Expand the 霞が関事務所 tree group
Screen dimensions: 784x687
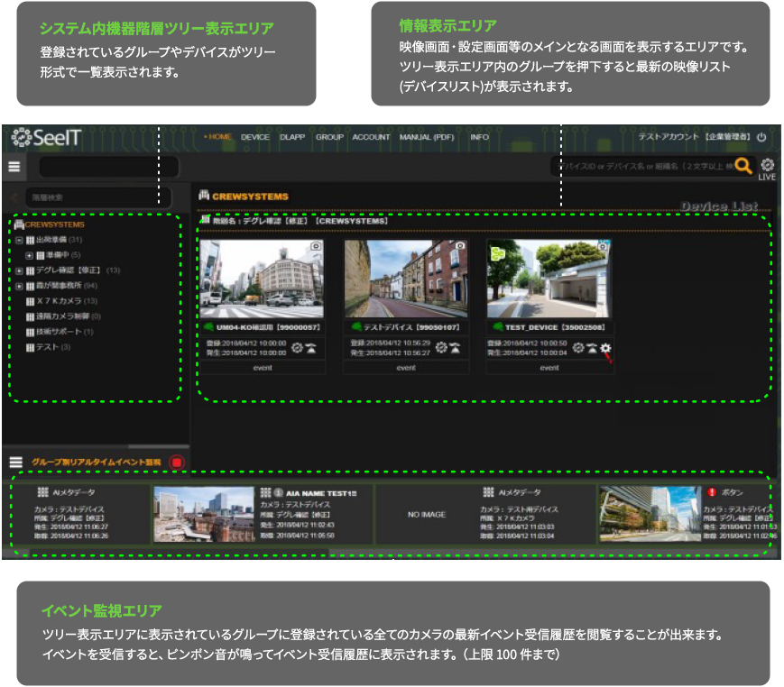19,286
